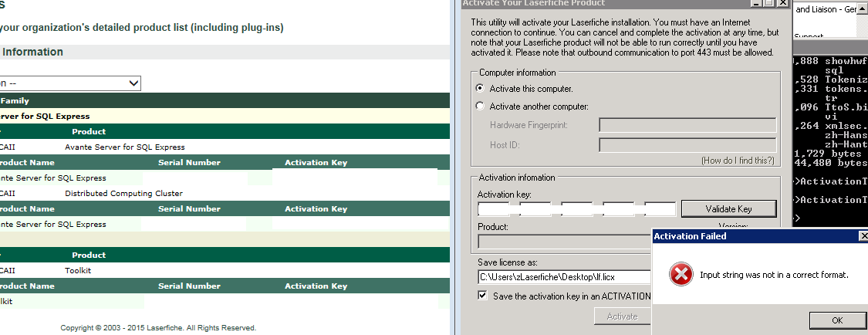The image size is (868, 335).
Task: Click the copyright Laserfiche footer text
Action: click(x=158, y=328)
